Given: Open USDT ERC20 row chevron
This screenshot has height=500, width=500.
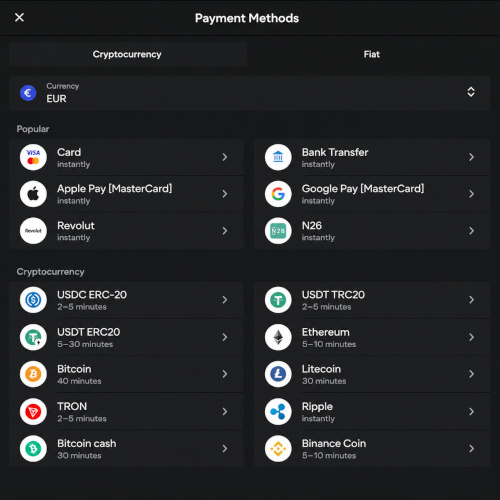Looking at the screenshot, I should [x=225, y=337].
